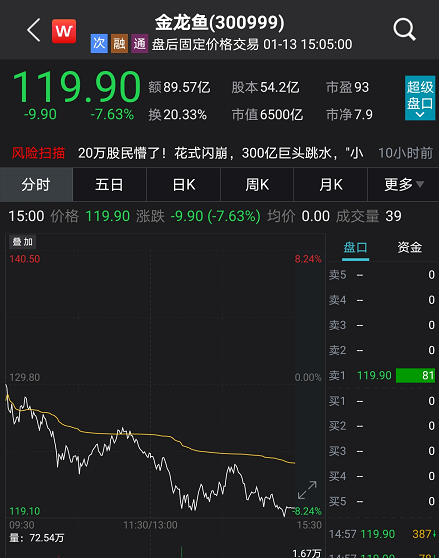439x558 pixels.
Task: Tap the 叠加 overlay button
Action: [23, 242]
